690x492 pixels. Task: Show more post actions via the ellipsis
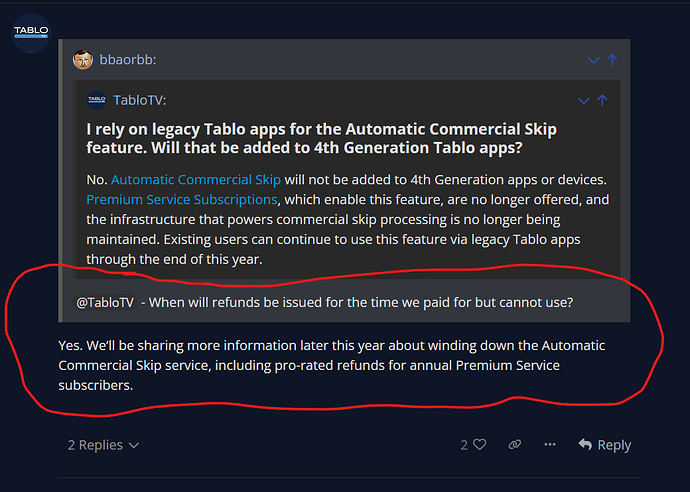point(550,444)
